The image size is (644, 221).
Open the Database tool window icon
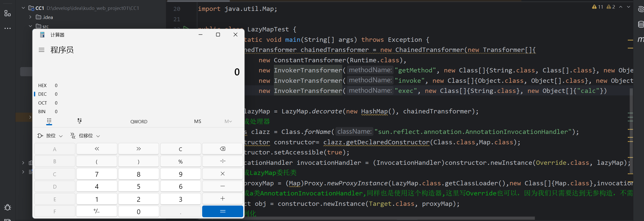641,24
